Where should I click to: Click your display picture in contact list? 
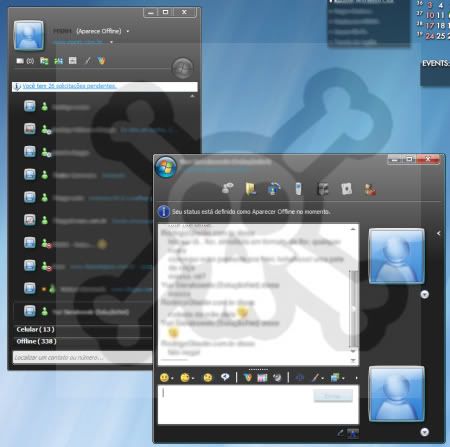point(29,35)
